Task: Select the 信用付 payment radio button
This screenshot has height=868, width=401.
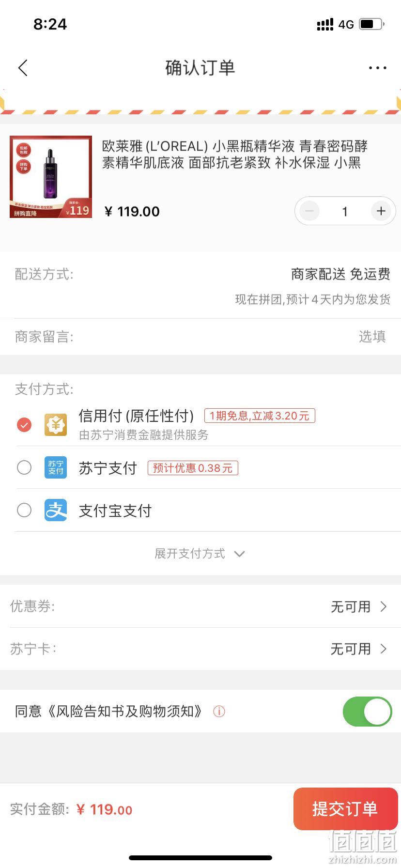Action: [24, 425]
